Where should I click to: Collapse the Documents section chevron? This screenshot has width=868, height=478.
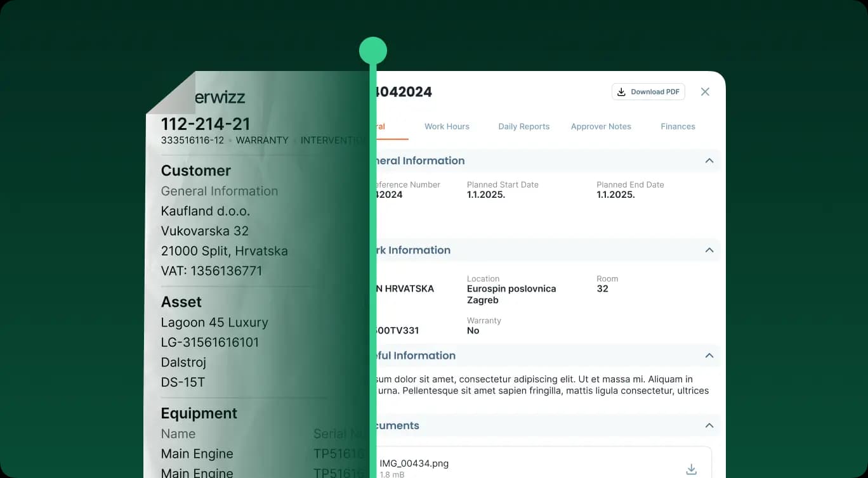tap(709, 425)
